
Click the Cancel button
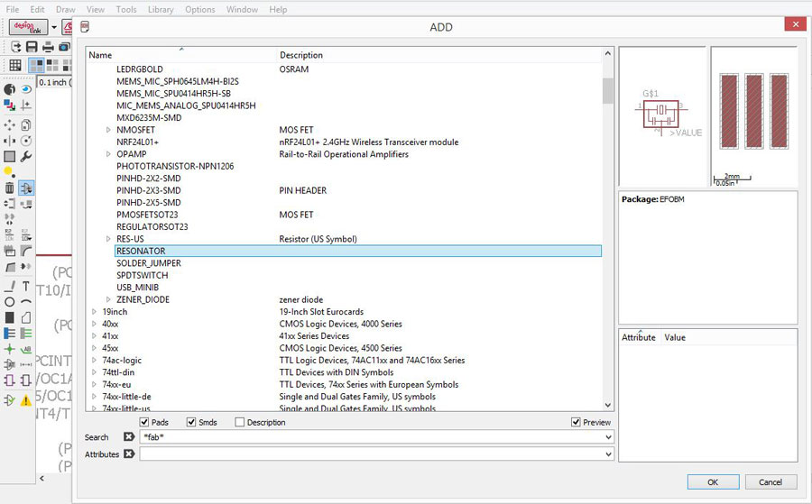coord(770,481)
